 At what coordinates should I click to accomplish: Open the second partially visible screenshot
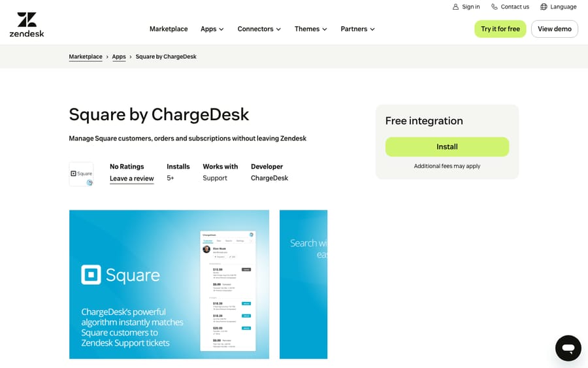point(303,284)
